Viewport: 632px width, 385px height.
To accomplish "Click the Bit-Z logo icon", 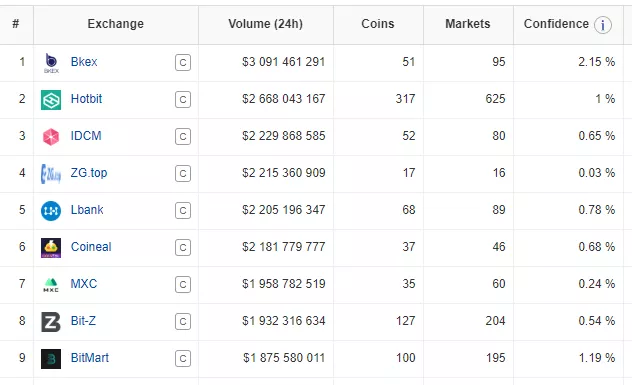I will pos(51,322).
